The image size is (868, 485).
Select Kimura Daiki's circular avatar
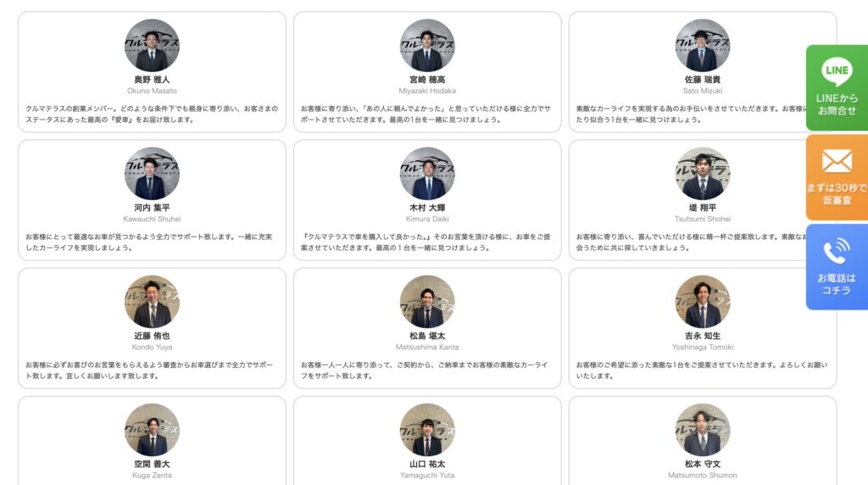click(427, 173)
